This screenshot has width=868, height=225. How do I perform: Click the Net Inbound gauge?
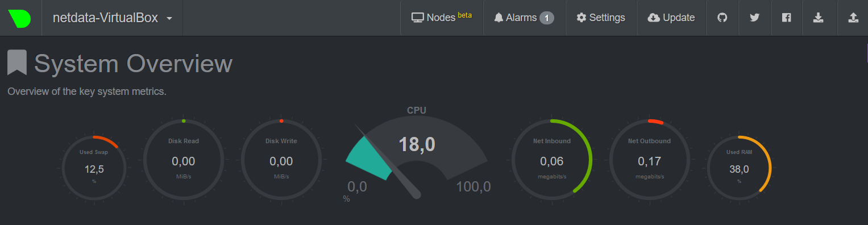click(x=552, y=161)
